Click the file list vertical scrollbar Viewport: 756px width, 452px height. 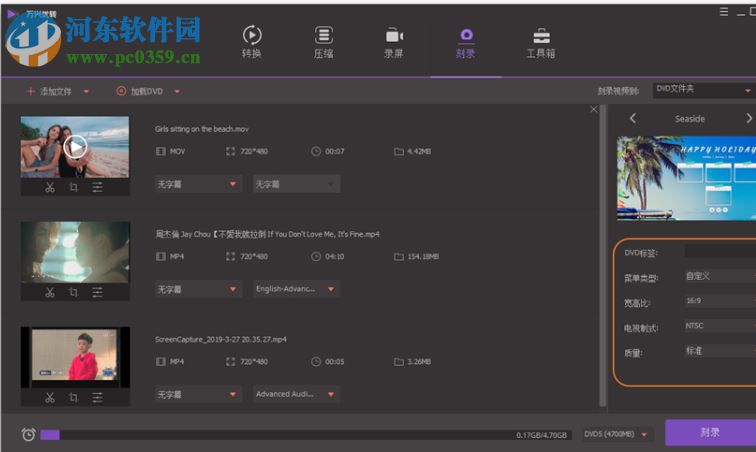[x=602, y=256]
